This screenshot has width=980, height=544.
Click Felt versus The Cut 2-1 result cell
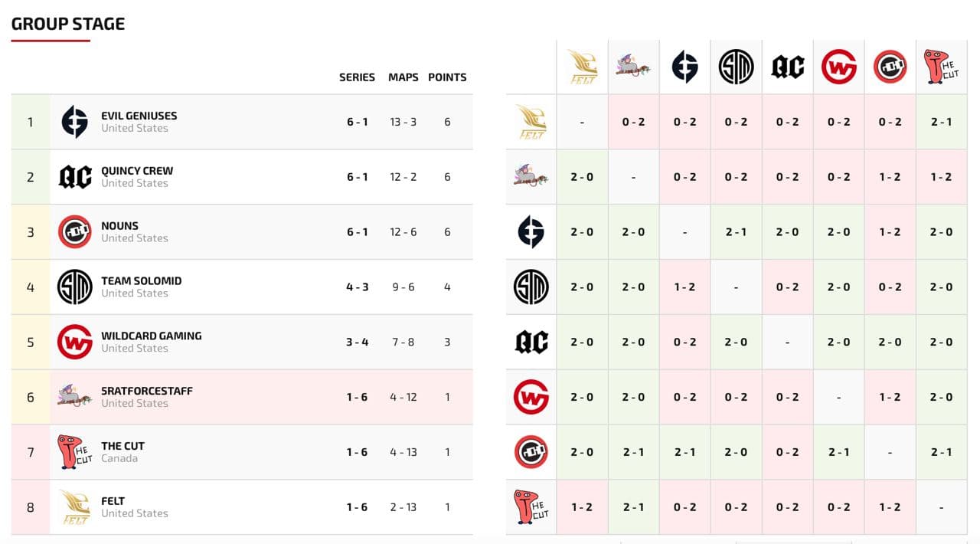click(x=941, y=122)
